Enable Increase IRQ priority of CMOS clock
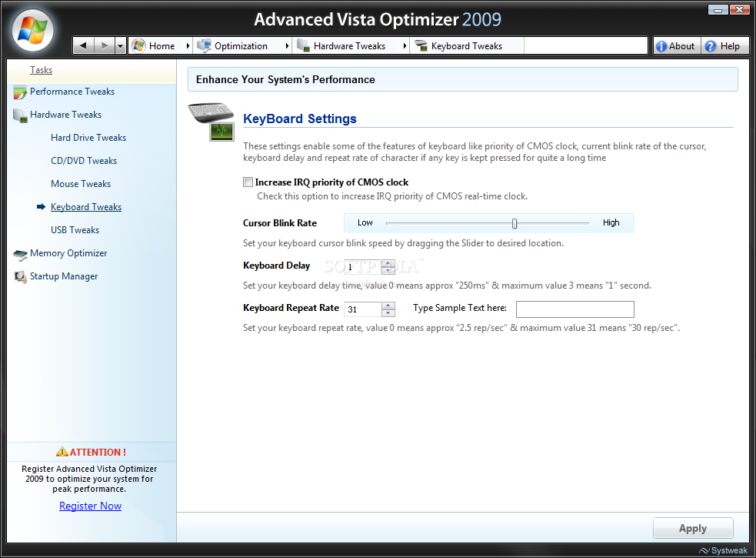Viewport: 756px width, 558px height. tap(248, 182)
